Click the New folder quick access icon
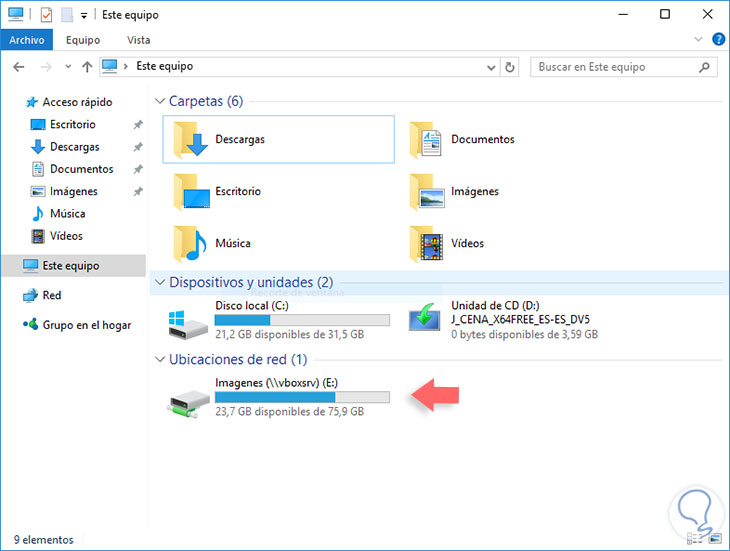This screenshot has width=730, height=551. [x=67, y=15]
